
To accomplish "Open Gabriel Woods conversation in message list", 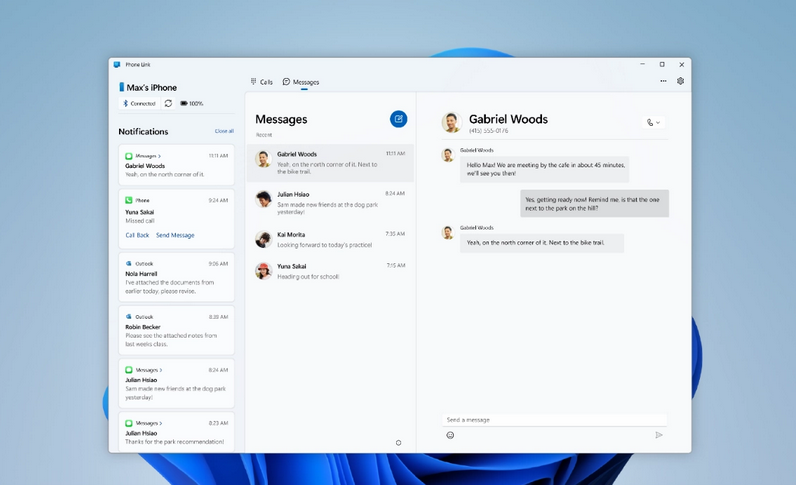I will (x=330, y=163).
